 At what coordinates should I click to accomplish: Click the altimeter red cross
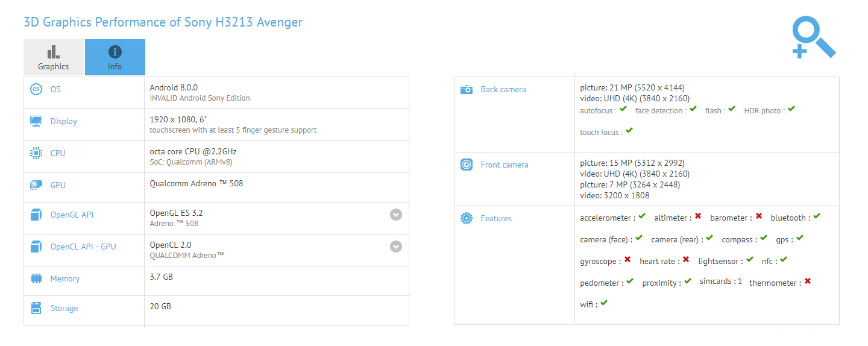[698, 216]
